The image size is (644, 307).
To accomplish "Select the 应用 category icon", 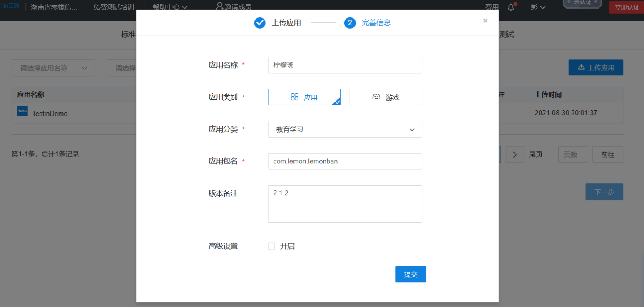I will (296, 97).
